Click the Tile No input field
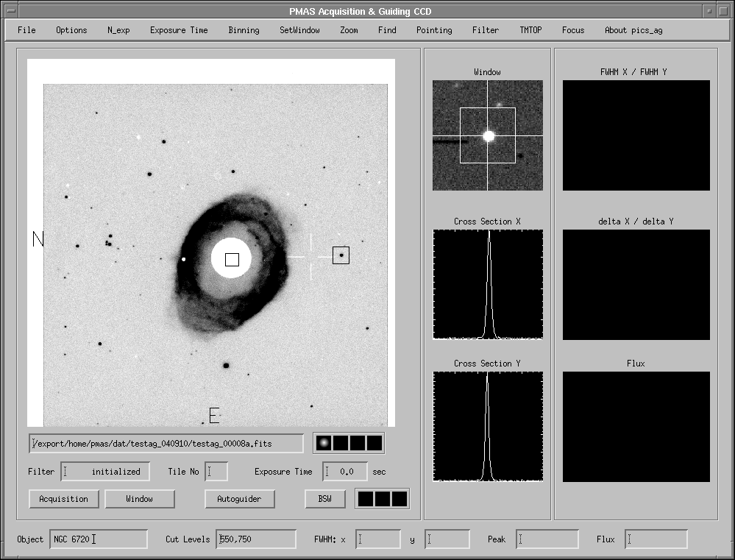 tap(216, 472)
